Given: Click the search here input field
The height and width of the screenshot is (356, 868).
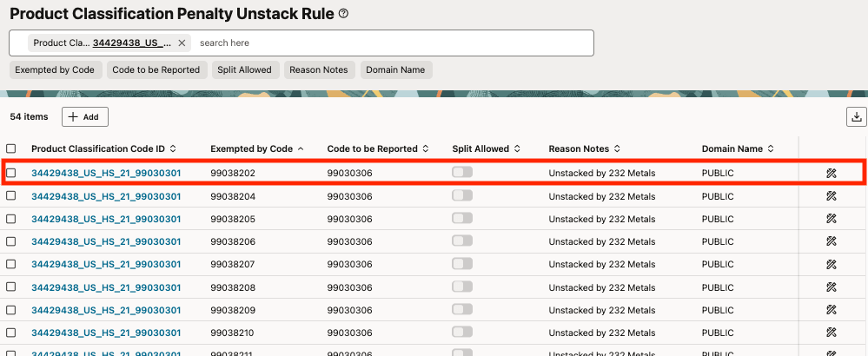Looking at the screenshot, I should [393, 43].
